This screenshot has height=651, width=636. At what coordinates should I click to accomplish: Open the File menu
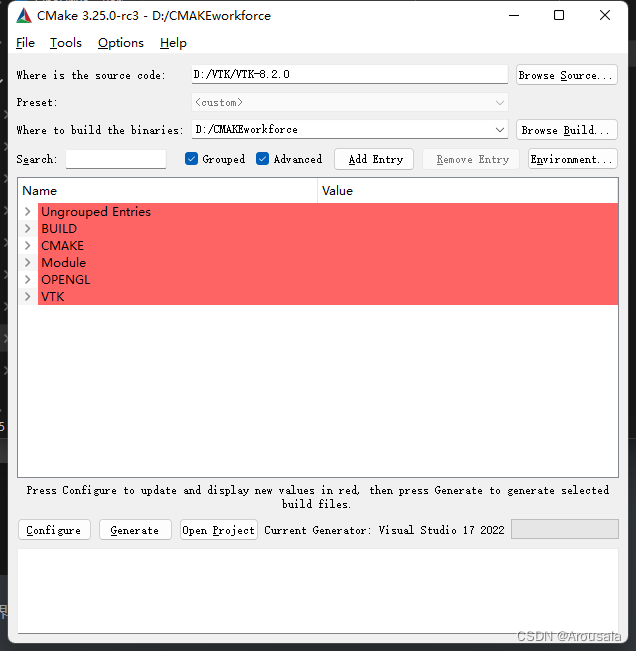tap(25, 43)
